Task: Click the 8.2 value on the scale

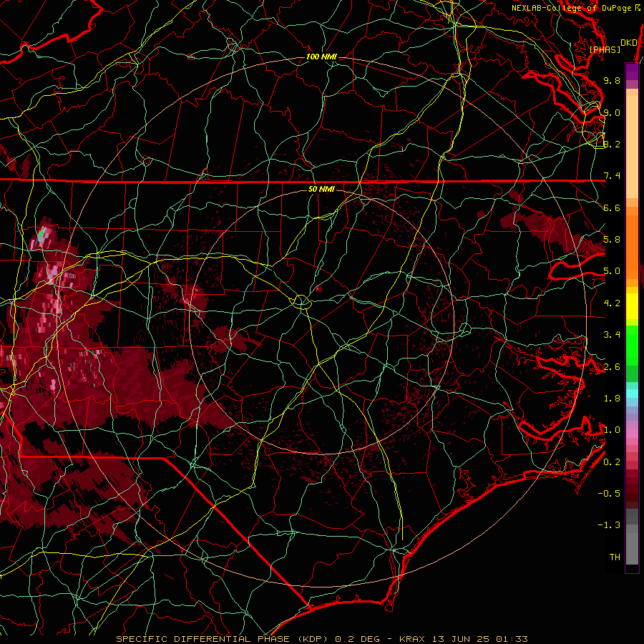Action: click(x=612, y=144)
